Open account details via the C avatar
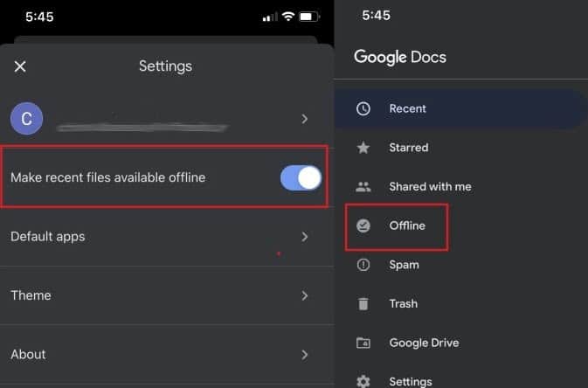Image resolution: width=588 pixels, height=388 pixels. tap(26, 119)
